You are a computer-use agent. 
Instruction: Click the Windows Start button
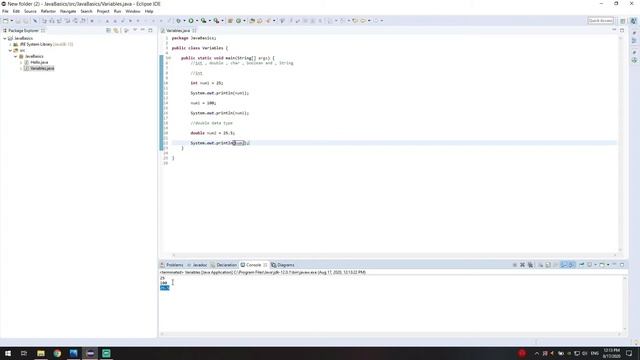pyautogui.click(x=8, y=353)
